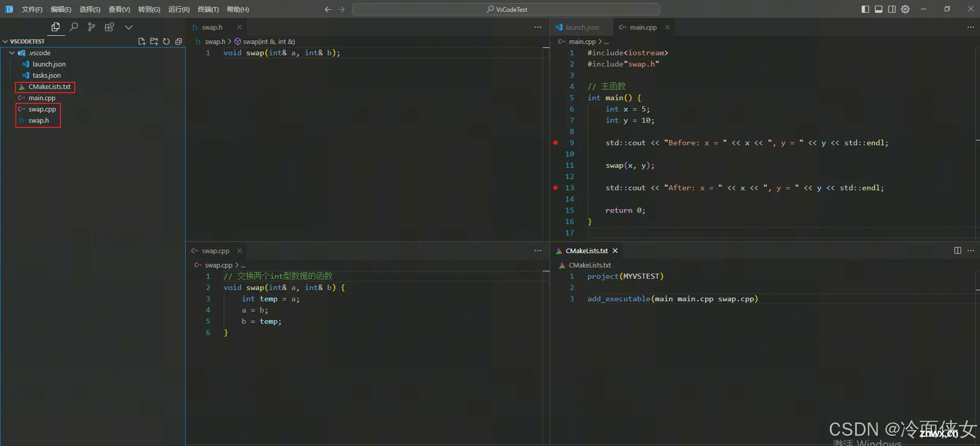Open the 帮助(H) menu
This screenshot has width=980, height=446.
coord(238,9)
